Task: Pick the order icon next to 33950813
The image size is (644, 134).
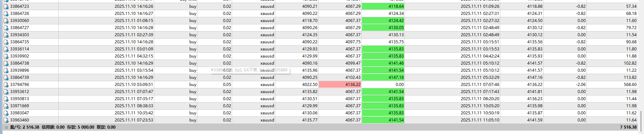Action: [x=6, y=99]
